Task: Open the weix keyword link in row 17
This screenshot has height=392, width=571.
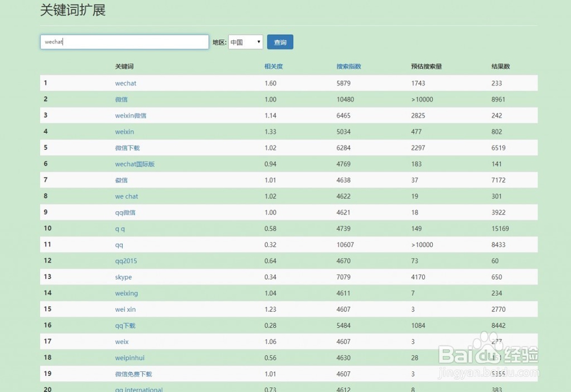Action: pos(122,342)
